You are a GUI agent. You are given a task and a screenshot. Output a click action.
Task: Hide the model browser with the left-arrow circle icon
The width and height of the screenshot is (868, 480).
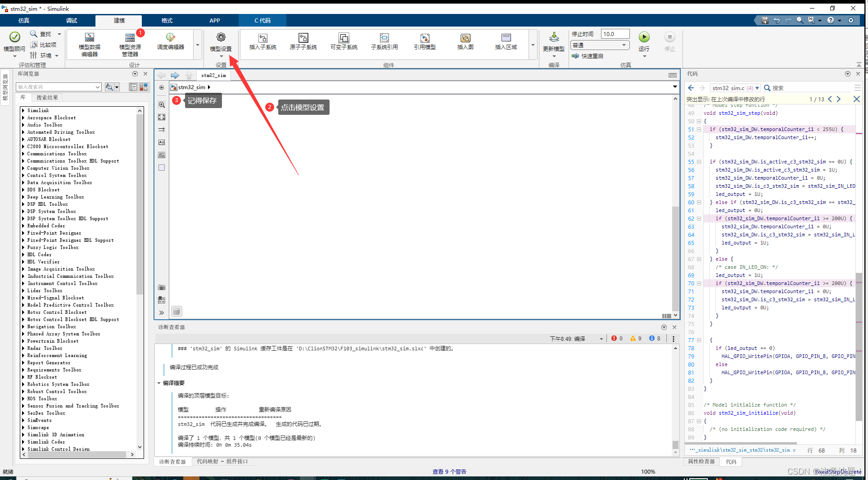click(162, 87)
